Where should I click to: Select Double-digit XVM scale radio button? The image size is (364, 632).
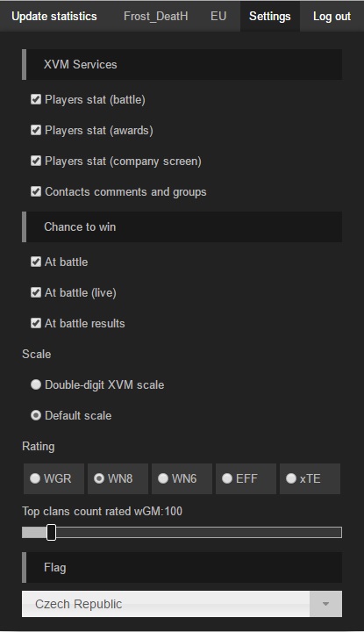tap(36, 384)
